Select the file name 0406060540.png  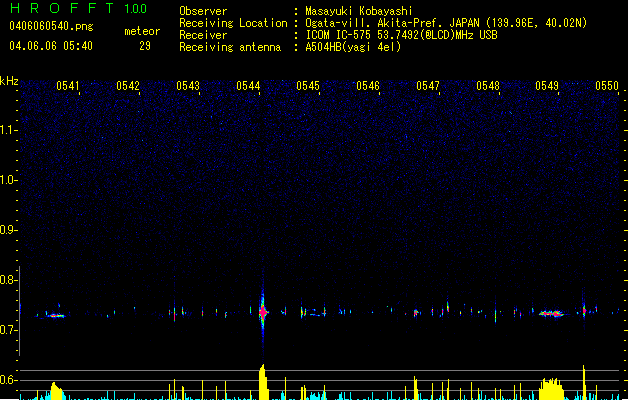pos(51,27)
